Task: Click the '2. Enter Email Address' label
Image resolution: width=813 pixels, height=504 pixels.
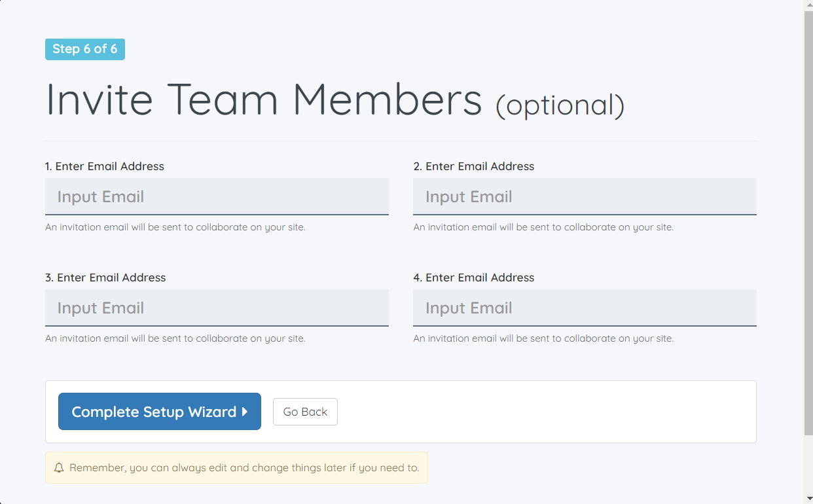Action: click(474, 166)
